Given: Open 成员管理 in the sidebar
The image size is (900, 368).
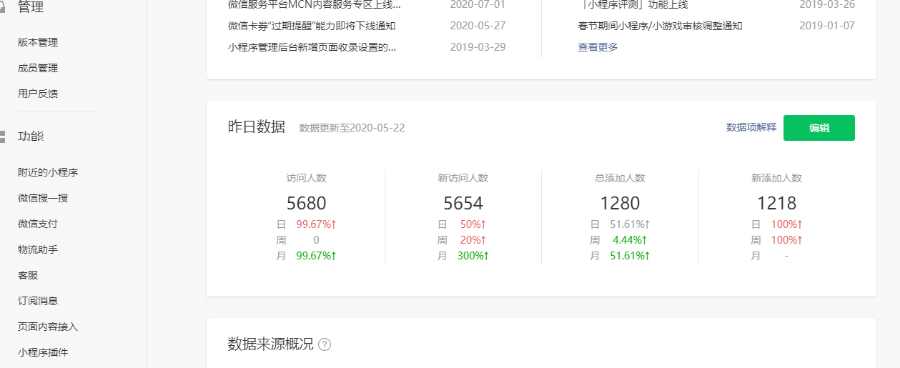Looking at the screenshot, I should coord(38,68).
